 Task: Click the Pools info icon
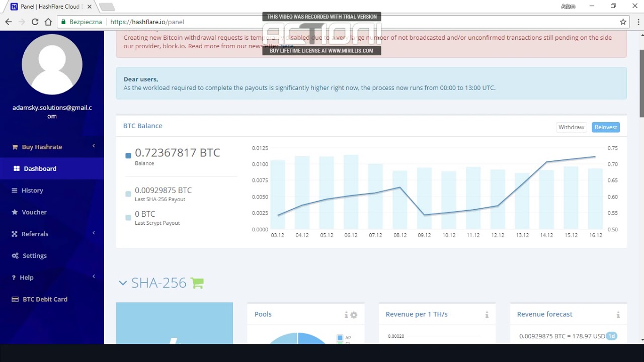[346, 315]
